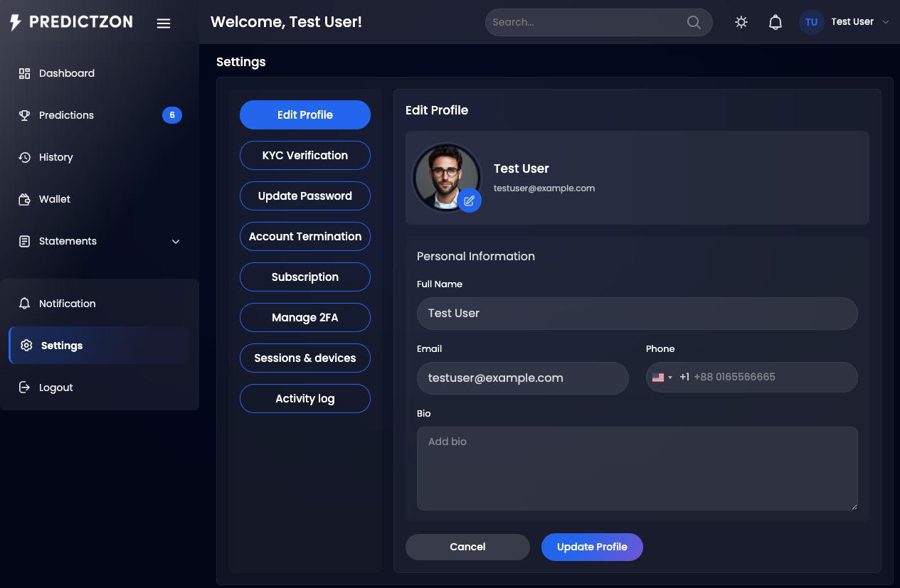Open Predictions badge showing 6
This screenshot has height=588, width=900.
tap(172, 115)
